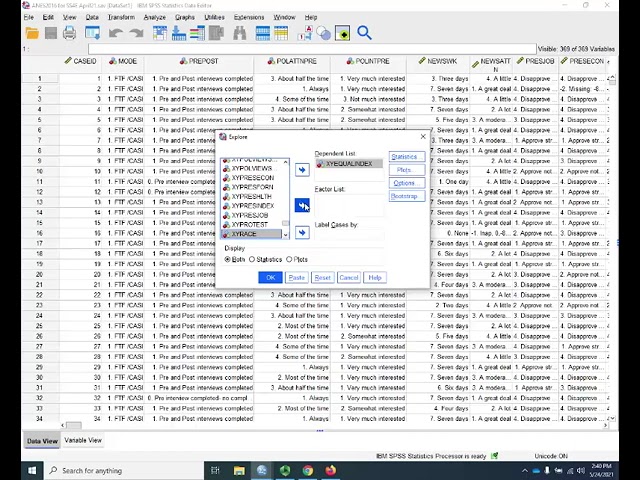Click the yellow-header grid toolbar icon
Screen dimensions: 640x480
pos(281,33)
